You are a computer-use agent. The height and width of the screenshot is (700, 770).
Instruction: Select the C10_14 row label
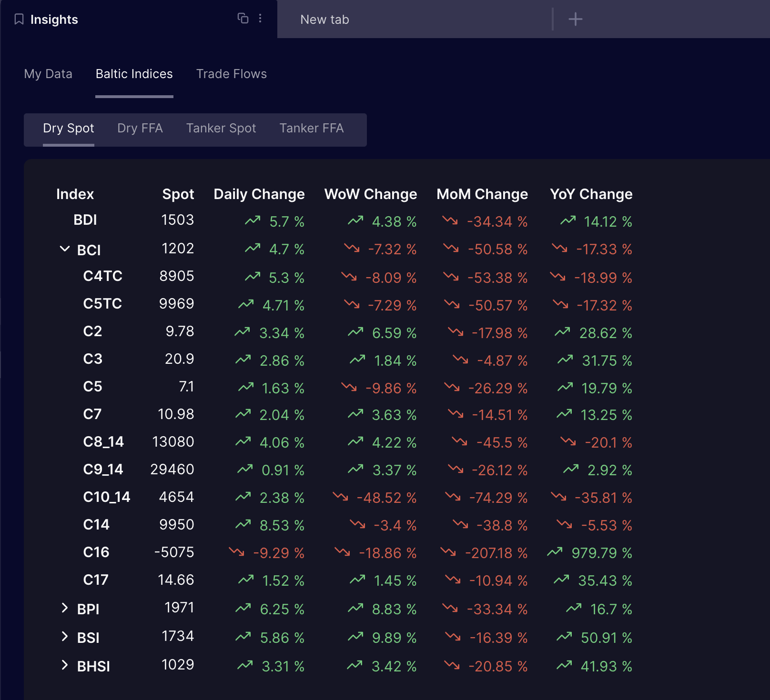click(x=107, y=497)
